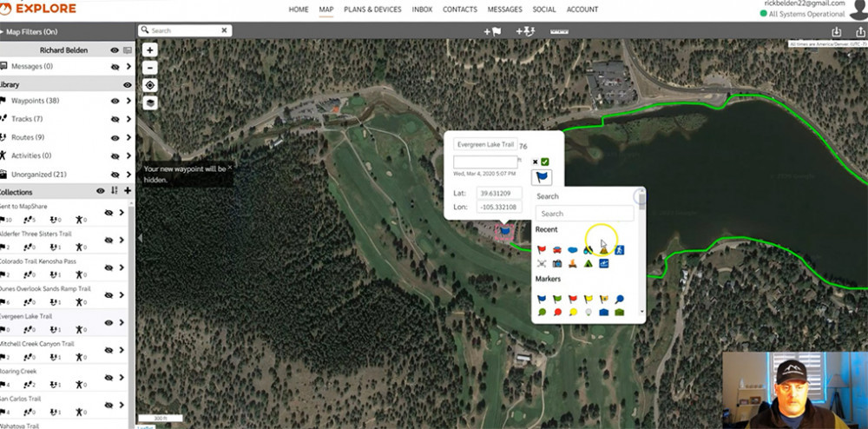Viewport: 868px width, 429px height.
Task: Expand the Routes list
Action: point(128,137)
